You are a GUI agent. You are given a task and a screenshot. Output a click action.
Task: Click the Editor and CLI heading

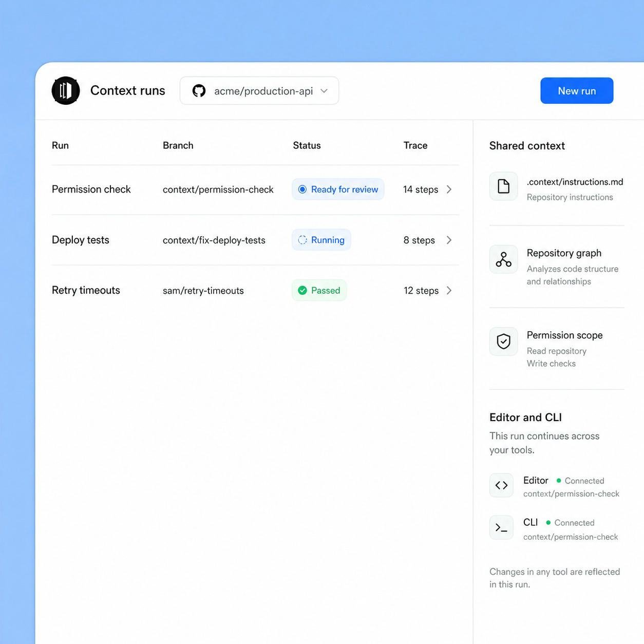pos(525,418)
